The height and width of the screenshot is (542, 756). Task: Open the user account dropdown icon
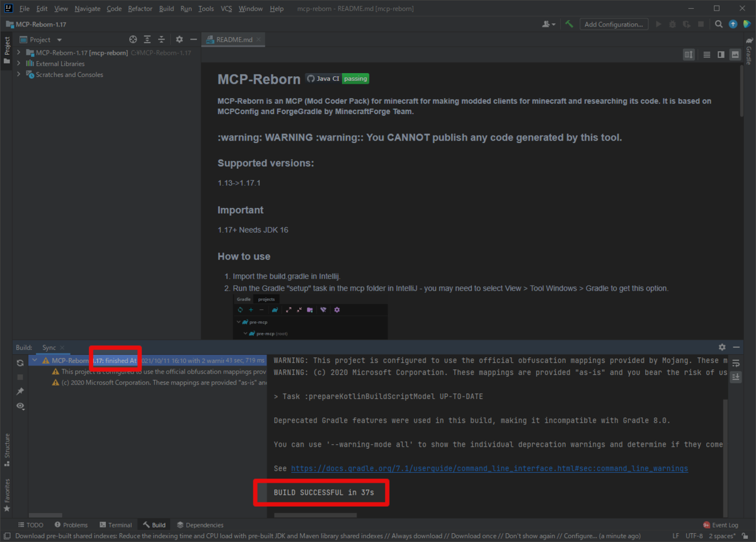tap(549, 24)
